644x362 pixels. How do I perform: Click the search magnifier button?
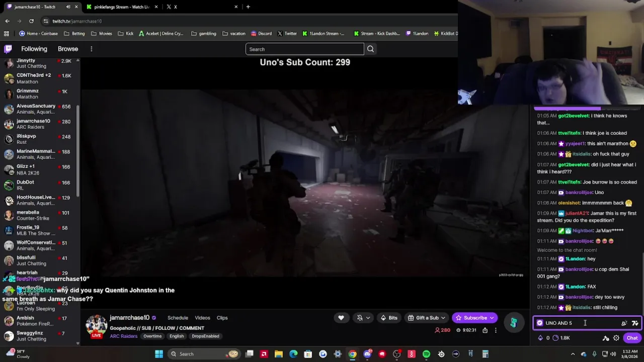370,49
